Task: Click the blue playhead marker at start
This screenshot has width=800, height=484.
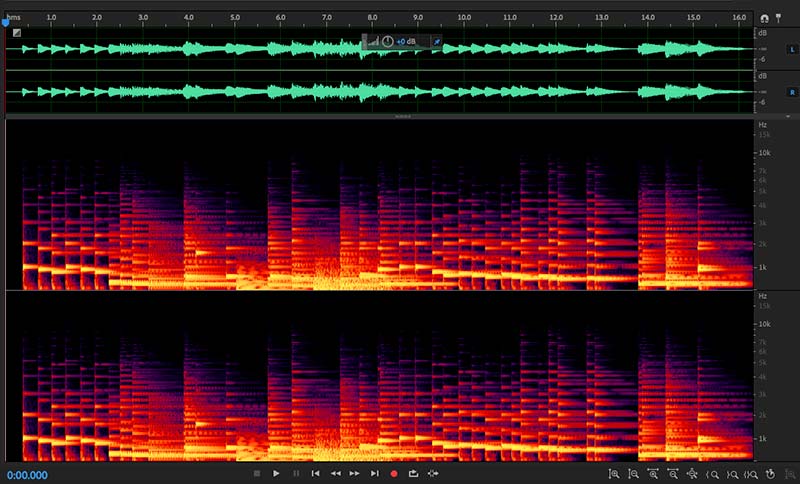Action: (6, 22)
